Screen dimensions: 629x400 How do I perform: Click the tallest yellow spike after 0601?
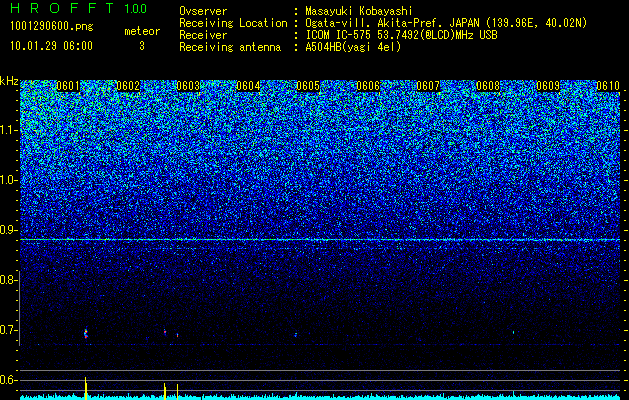tap(85, 388)
